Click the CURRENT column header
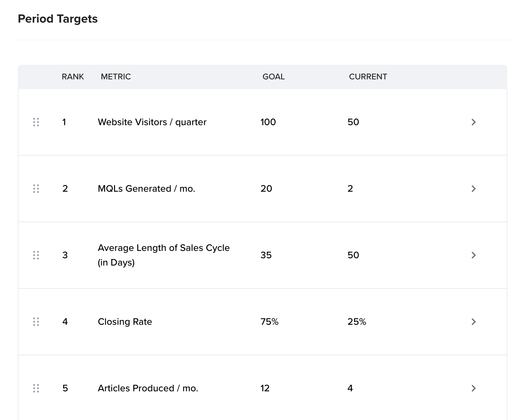514x420 pixels. [x=368, y=77]
